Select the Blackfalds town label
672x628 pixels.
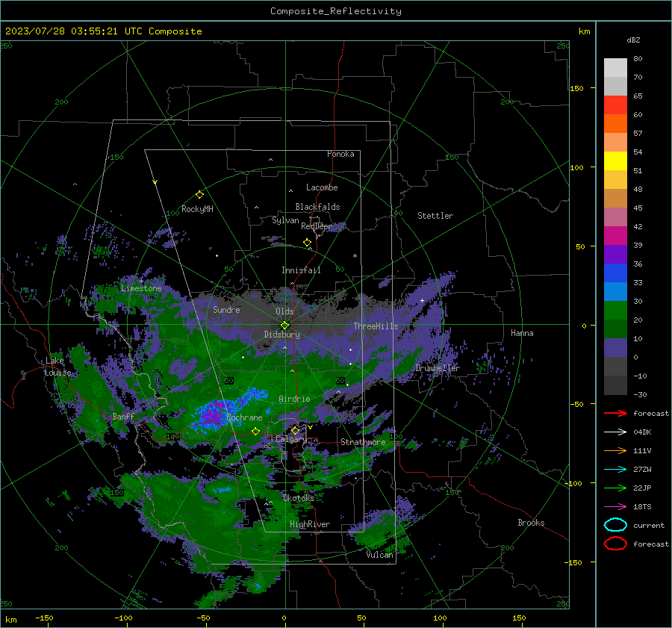[317, 207]
